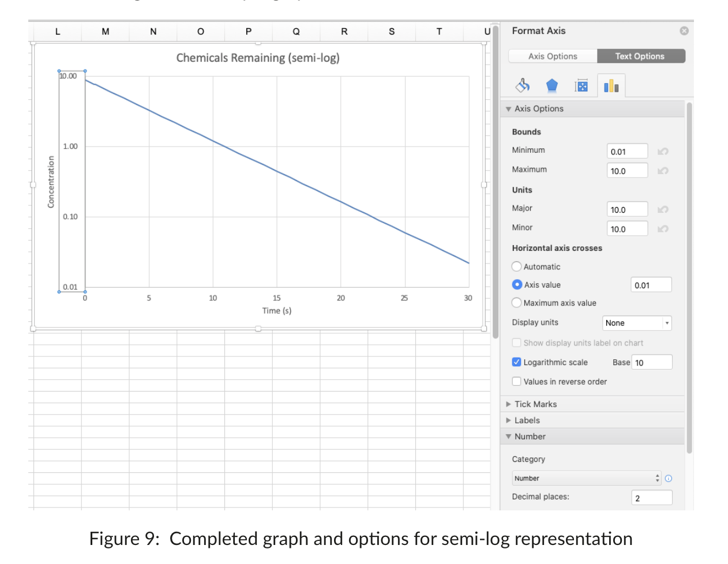Viewport: 728px width, 564px height.
Task: Click the Decimal places input field
Action: 652,498
